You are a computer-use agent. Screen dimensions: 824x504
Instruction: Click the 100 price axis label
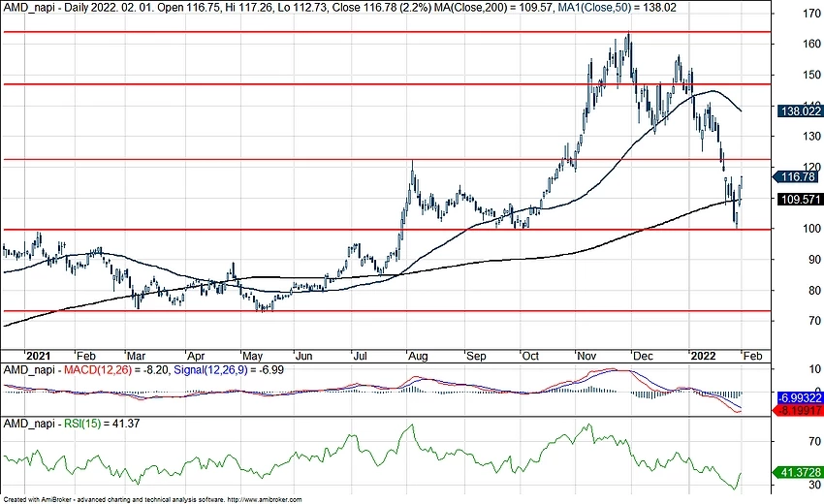(x=812, y=229)
